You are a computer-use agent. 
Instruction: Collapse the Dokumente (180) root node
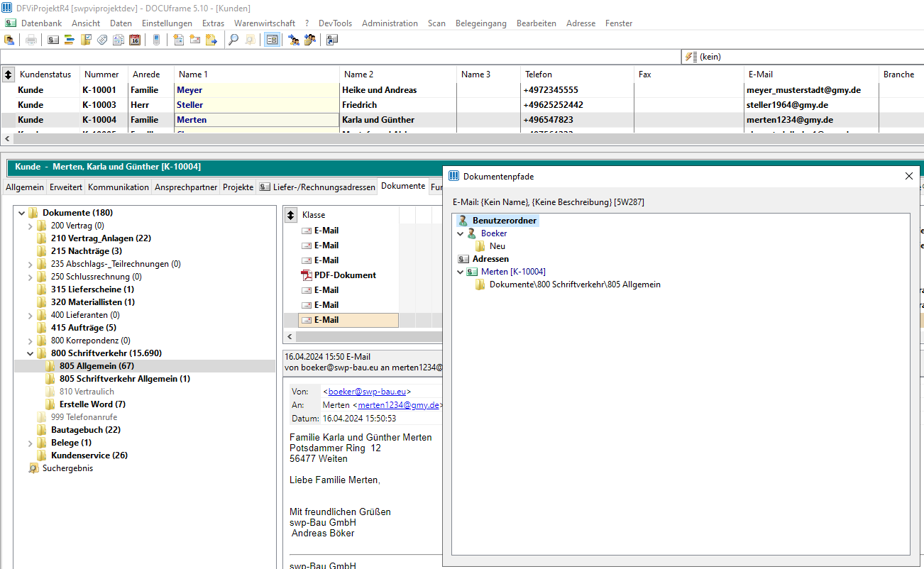click(22, 213)
